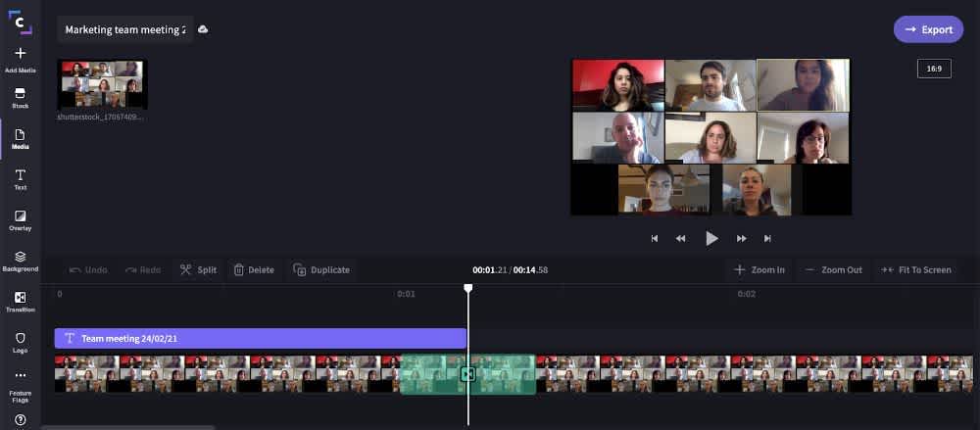The height and width of the screenshot is (430, 980).
Task: Open the help question mark icon
Action: tap(20, 420)
